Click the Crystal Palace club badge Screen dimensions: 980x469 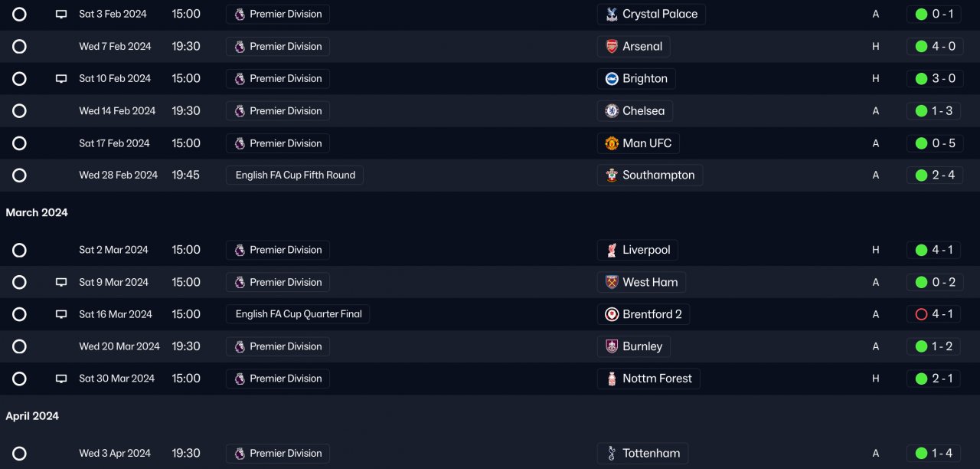pyautogui.click(x=612, y=15)
